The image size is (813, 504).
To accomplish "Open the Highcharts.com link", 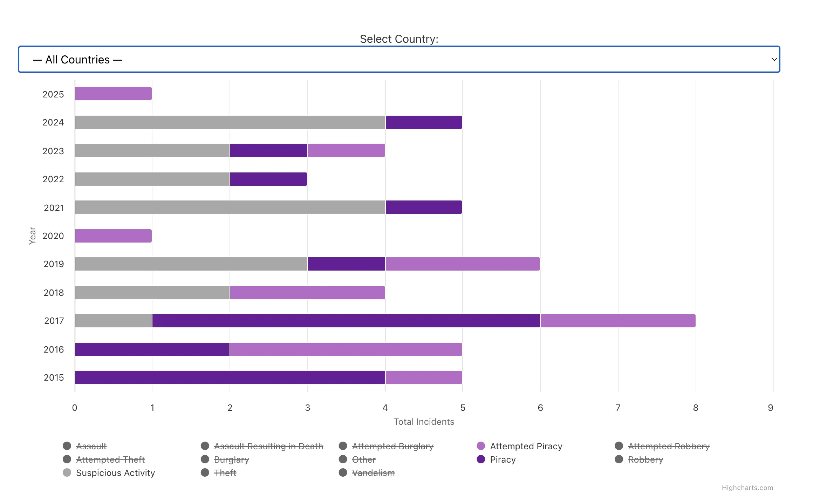I will coord(748,488).
